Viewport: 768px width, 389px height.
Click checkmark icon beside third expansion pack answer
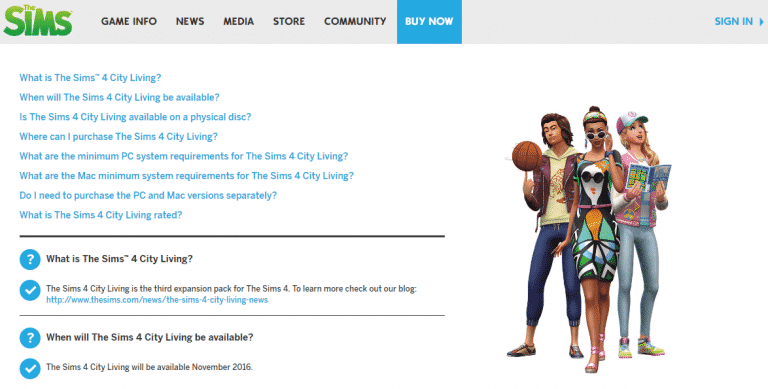30,291
